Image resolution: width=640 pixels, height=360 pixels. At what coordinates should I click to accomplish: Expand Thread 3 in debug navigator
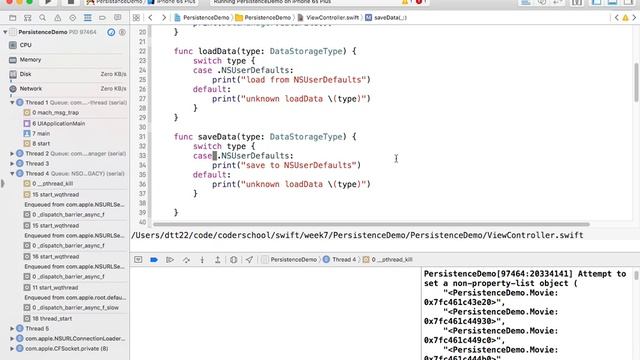(12, 164)
